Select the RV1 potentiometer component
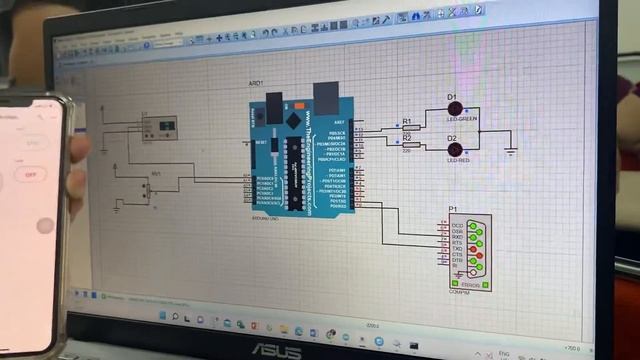Image resolution: width=640 pixels, height=360 pixels. (147, 191)
